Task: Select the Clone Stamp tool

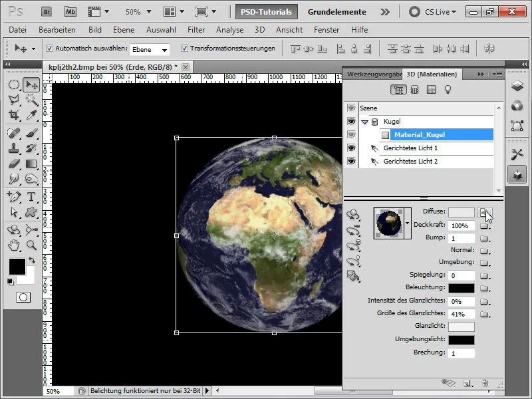Action: [x=13, y=148]
